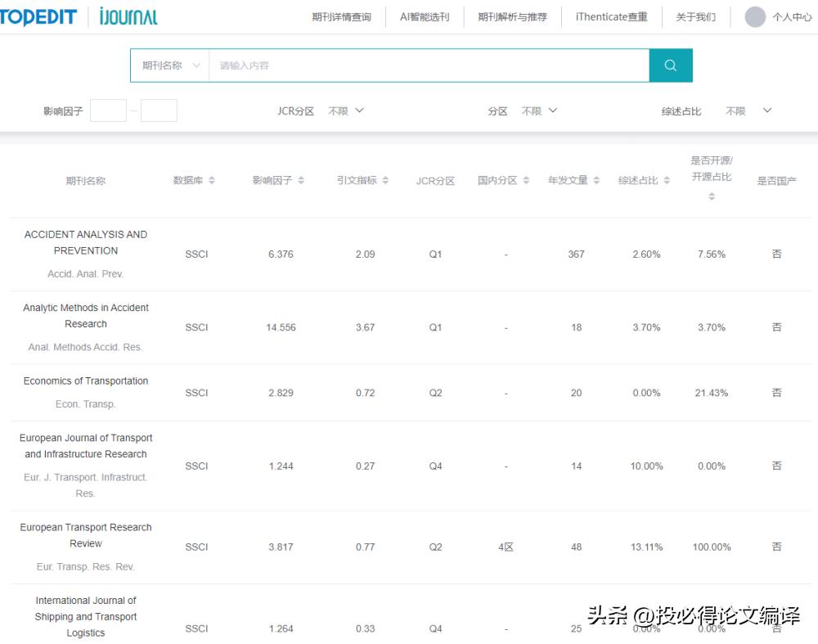Open ACCIDENT ANALYSIS AND PREVENTION journal page
Screen dimensions: 818x644
coord(85,242)
